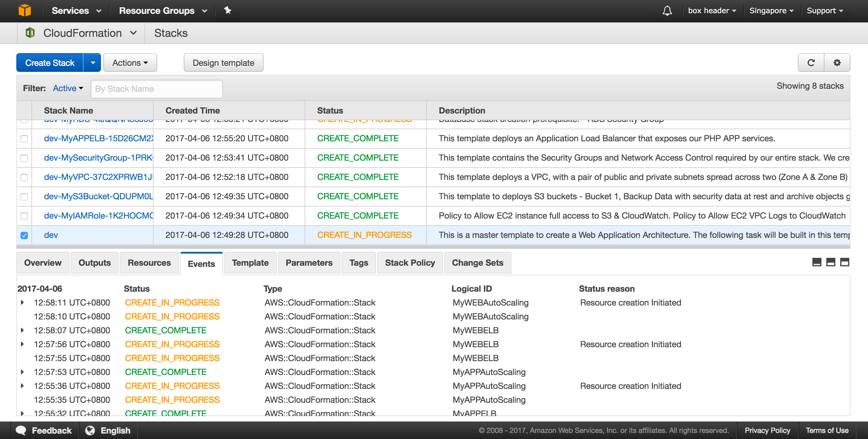
Task: Minimize the detail pane to smallest layout
Action: [817, 262]
